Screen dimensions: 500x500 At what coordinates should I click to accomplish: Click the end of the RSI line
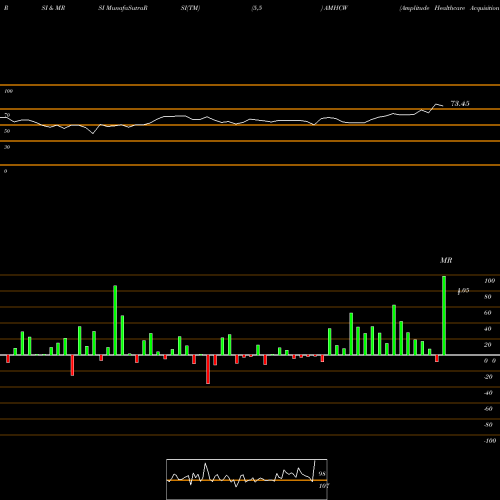[x=443, y=106]
